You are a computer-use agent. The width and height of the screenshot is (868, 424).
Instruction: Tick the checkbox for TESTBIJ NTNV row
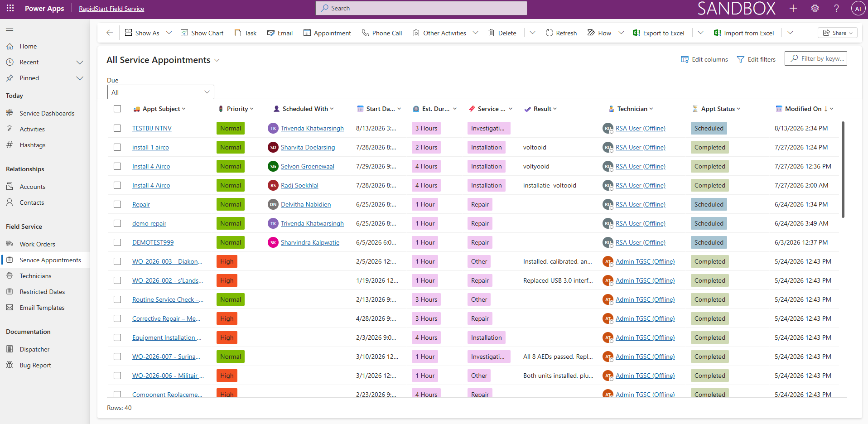click(117, 128)
